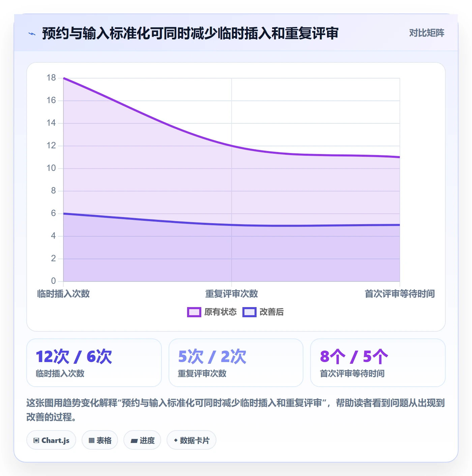Click the card label 首次评审等待时间 under 8个
The image size is (472, 476).
tap(352, 374)
